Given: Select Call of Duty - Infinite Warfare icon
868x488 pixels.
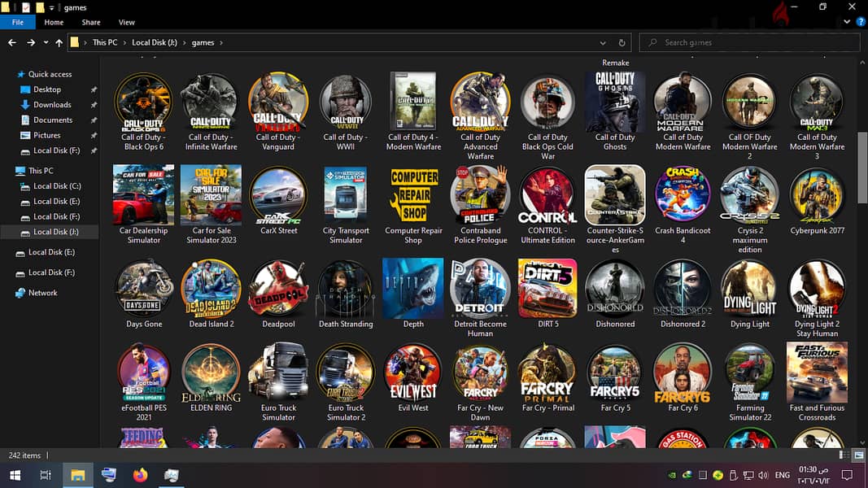Looking at the screenshot, I should click(x=211, y=102).
